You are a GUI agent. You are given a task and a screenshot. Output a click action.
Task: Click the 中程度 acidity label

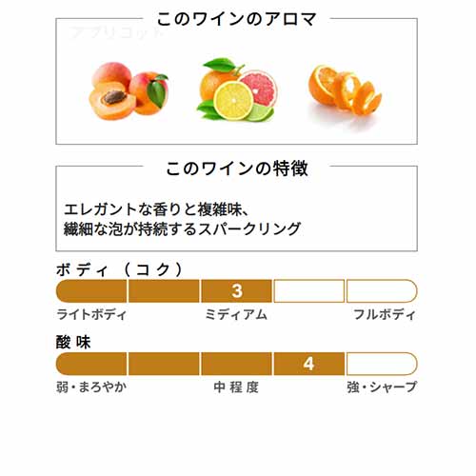coord(236,387)
